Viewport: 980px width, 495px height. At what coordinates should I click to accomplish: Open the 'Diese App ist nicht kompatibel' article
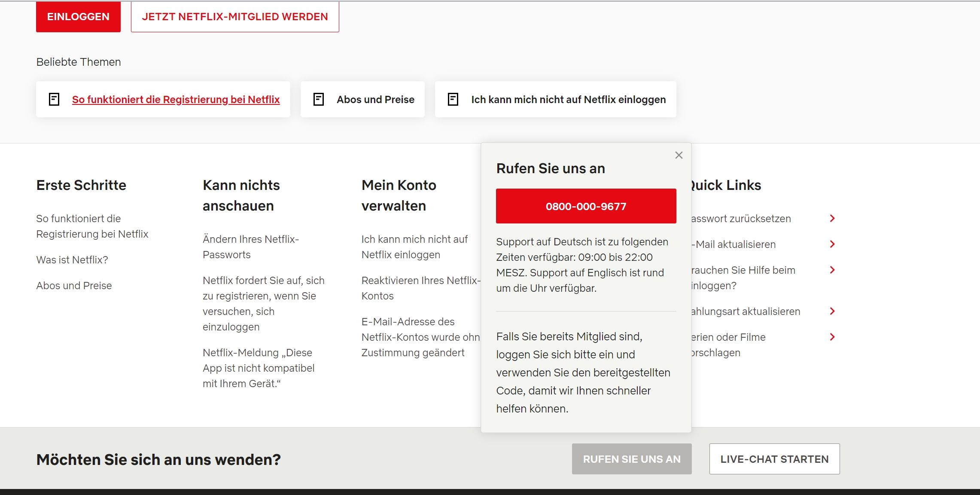258,368
